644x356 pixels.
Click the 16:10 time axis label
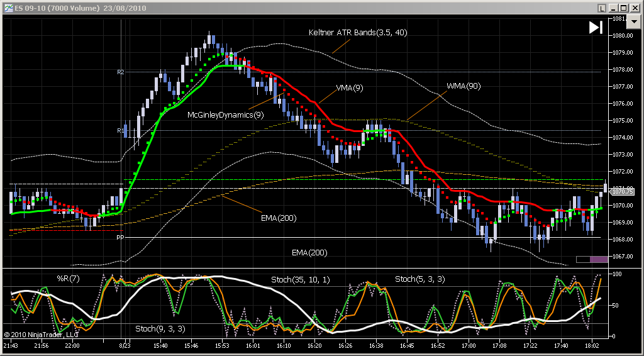[x=284, y=346]
